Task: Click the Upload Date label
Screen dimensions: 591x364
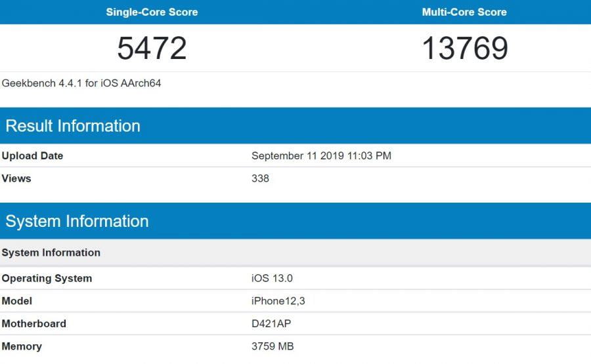Action: [x=32, y=156]
